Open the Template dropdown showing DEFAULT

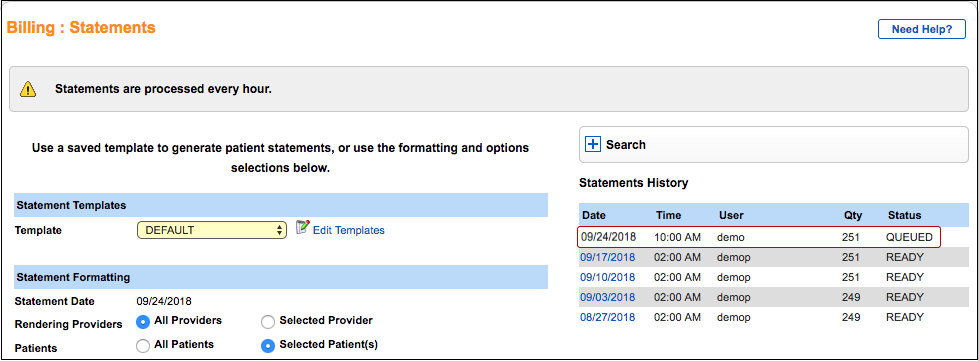tap(212, 230)
